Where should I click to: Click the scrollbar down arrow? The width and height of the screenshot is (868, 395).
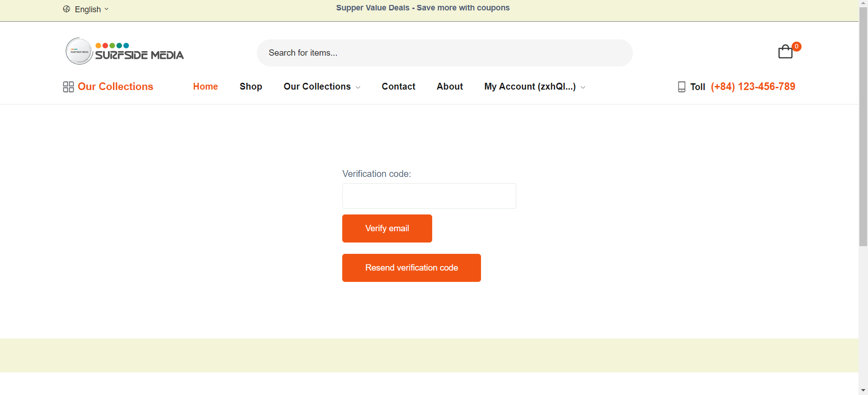click(x=863, y=390)
